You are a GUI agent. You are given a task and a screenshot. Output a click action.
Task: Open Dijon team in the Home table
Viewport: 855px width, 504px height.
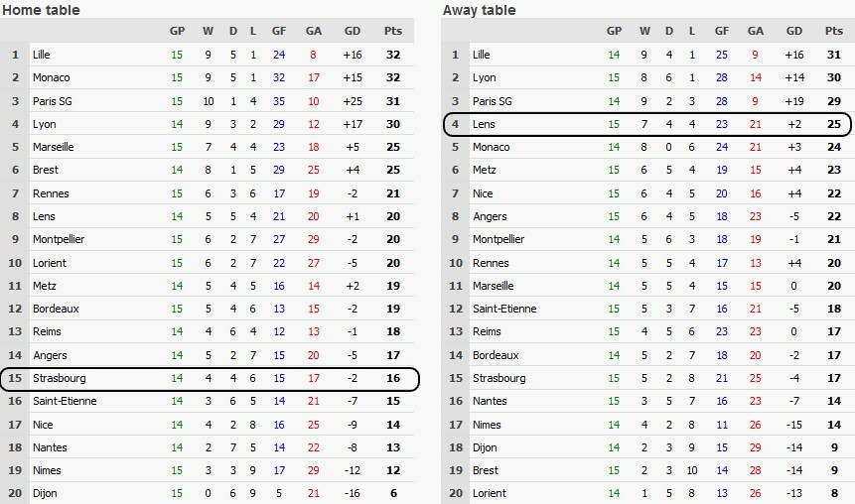(x=44, y=493)
